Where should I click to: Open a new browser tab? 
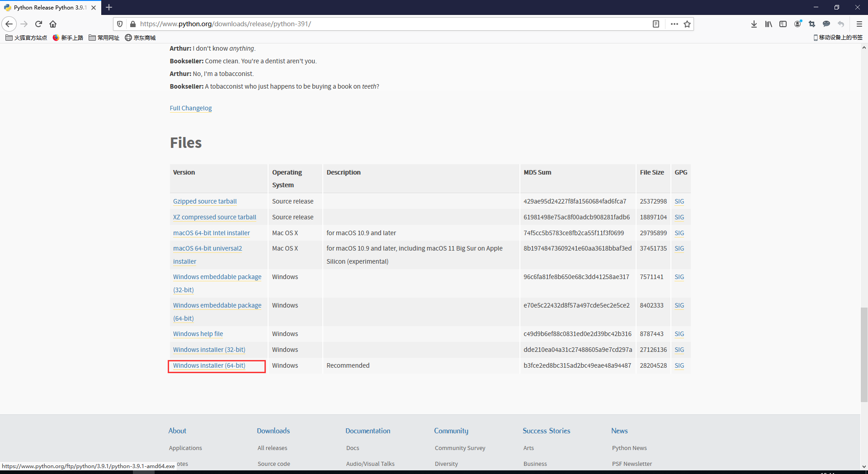(109, 7)
